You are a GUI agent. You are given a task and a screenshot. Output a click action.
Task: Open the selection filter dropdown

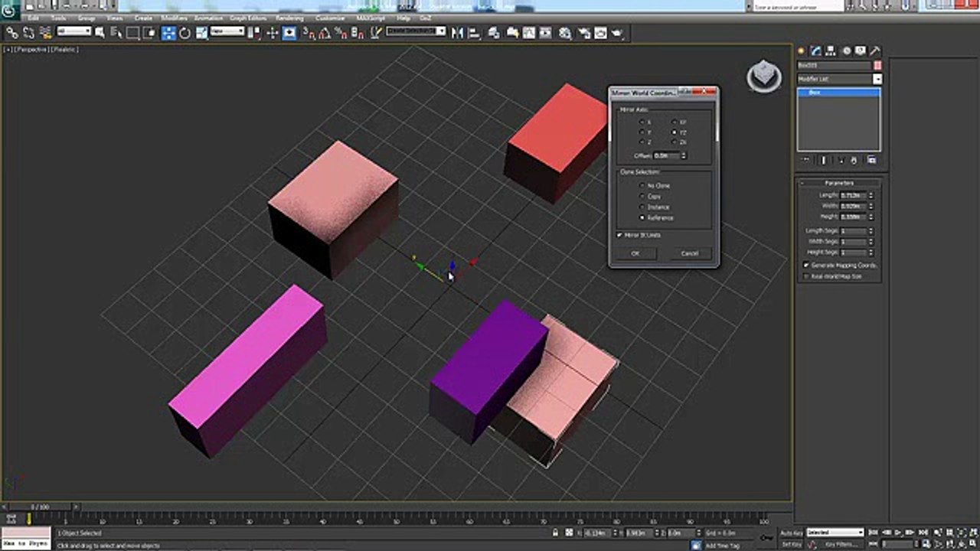pos(74,31)
